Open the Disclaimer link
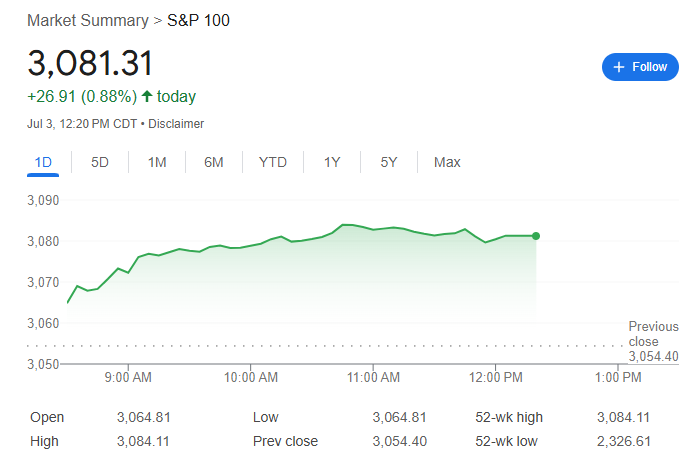Screen dimensions: 688x457 point(176,124)
